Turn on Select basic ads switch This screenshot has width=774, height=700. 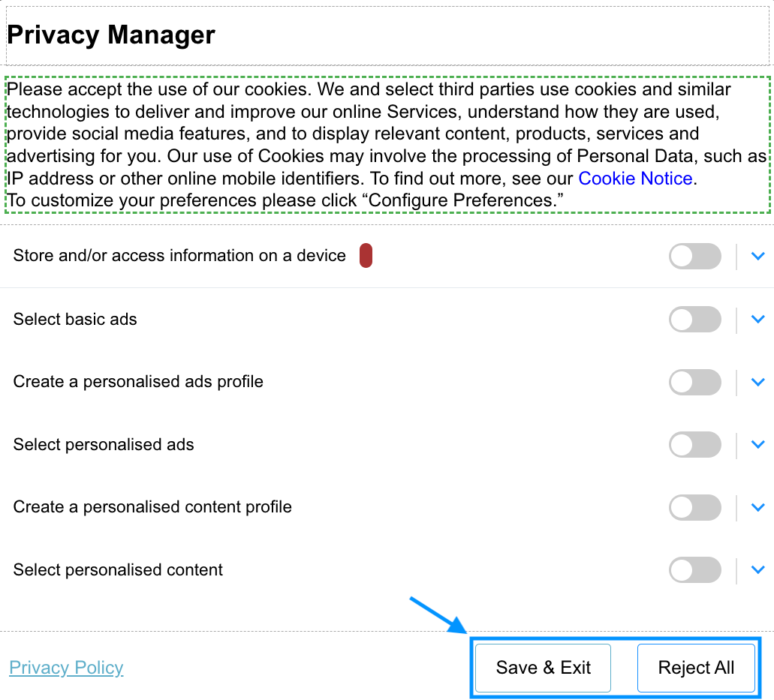[x=695, y=319]
